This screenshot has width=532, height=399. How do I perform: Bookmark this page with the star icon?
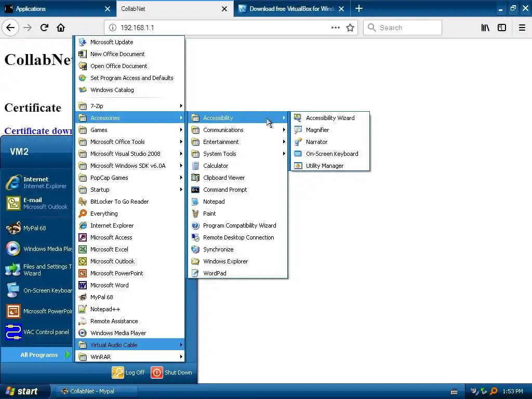(350, 28)
